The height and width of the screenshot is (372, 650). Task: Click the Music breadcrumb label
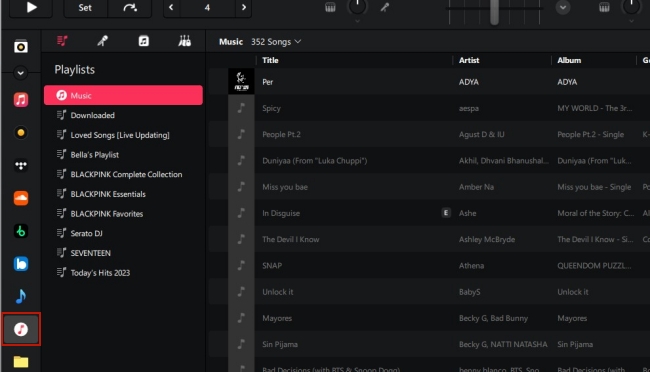[x=231, y=41]
